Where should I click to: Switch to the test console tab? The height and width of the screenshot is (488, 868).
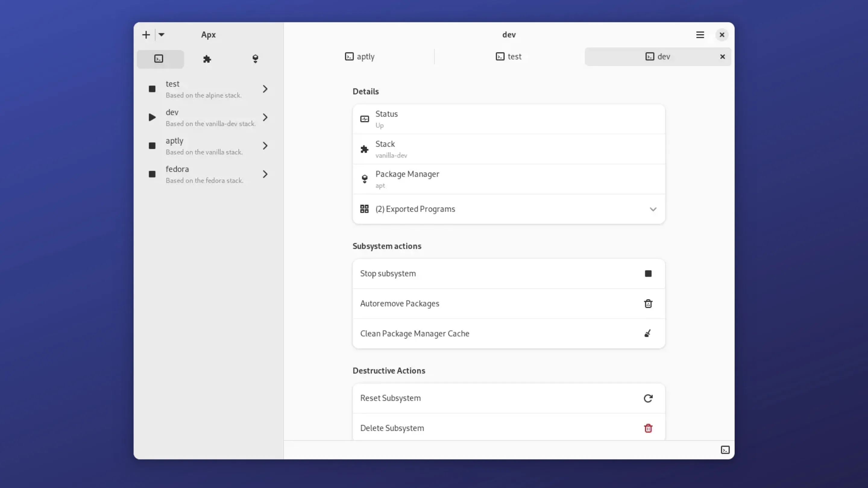508,57
